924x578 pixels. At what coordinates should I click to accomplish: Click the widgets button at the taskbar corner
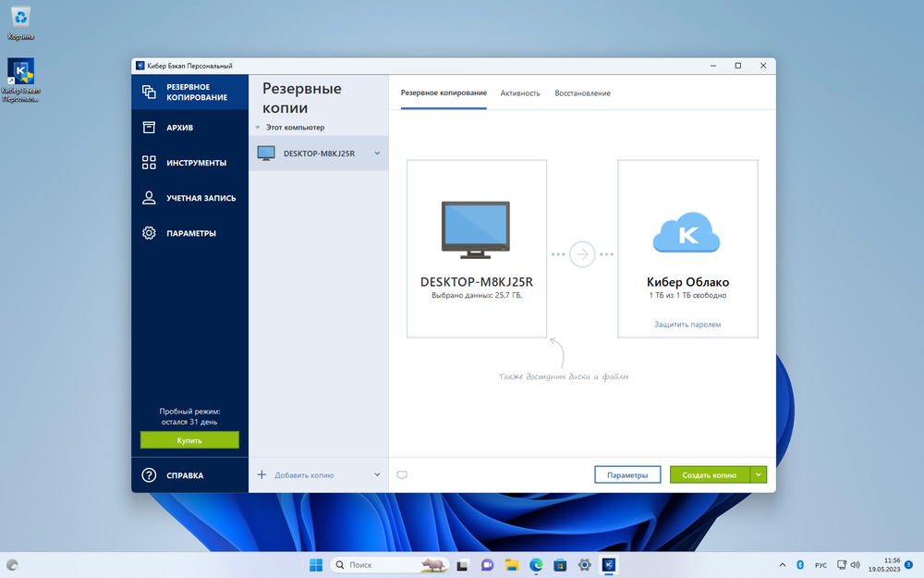(12, 565)
